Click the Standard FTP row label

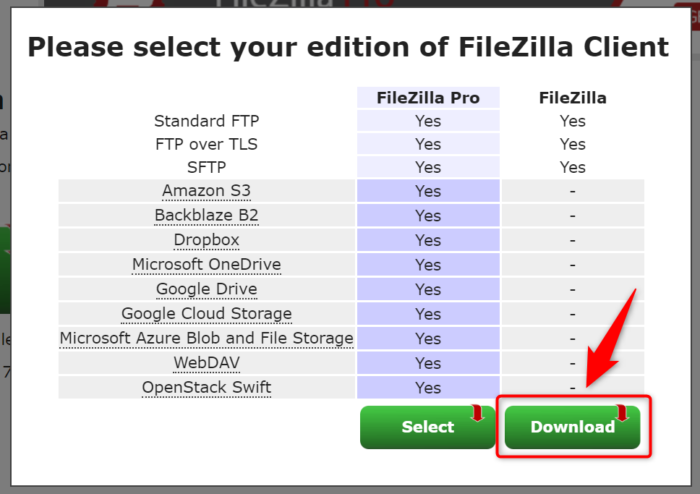click(206, 121)
